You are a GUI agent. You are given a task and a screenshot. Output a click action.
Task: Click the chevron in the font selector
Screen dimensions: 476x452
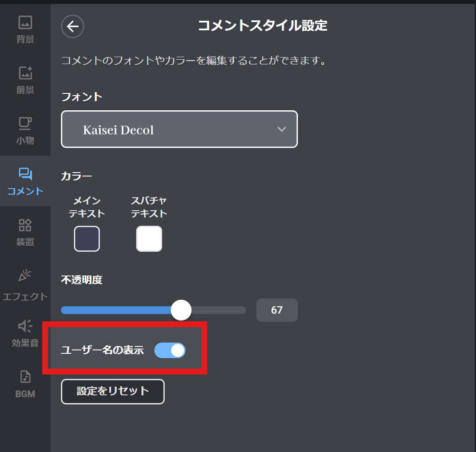pos(281,129)
